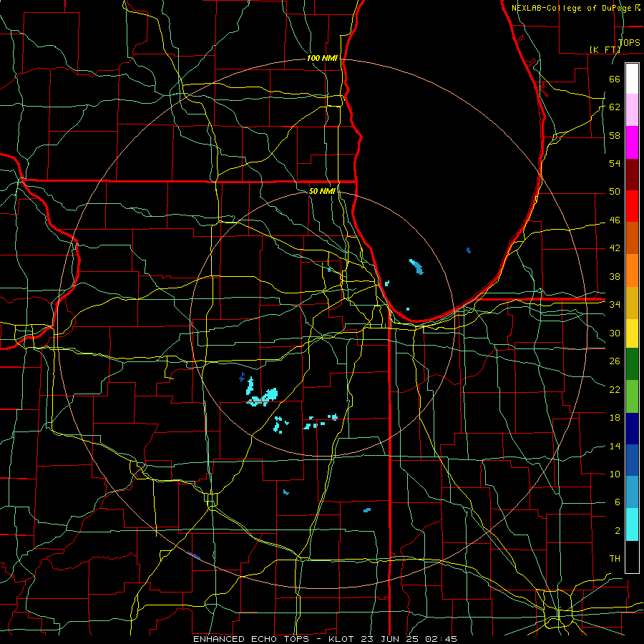Click the "KLOT" station identifier in caption
644x644 pixels.
(343, 639)
